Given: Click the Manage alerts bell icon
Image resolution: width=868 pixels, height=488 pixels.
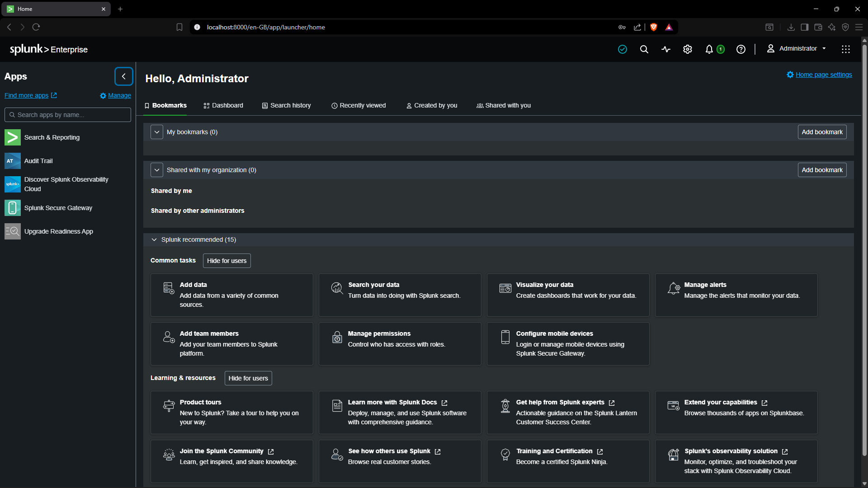Looking at the screenshot, I should 674,288.
